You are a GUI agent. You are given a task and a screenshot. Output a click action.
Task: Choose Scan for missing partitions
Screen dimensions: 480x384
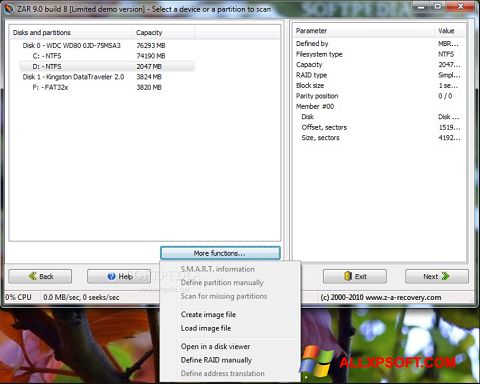point(224,296)
